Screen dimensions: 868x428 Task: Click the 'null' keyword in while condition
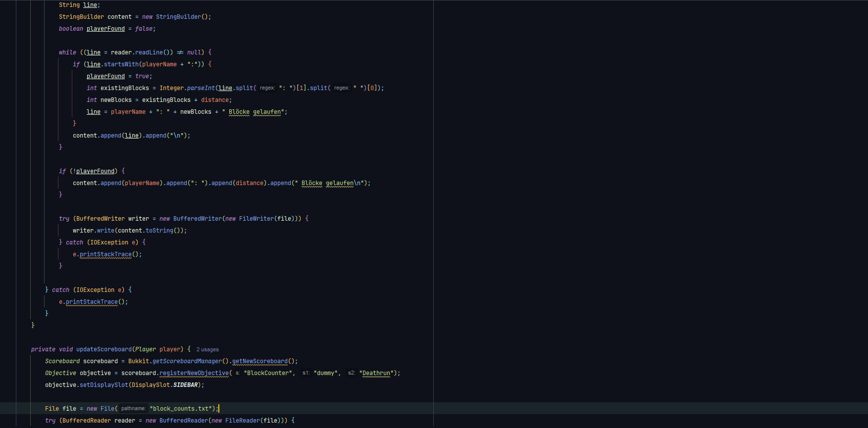pyautogui.click(x=194, y=52)
